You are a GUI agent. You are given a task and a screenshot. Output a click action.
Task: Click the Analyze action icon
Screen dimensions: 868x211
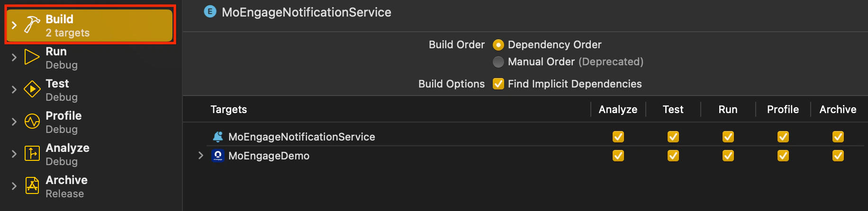(x=32, y=154)
